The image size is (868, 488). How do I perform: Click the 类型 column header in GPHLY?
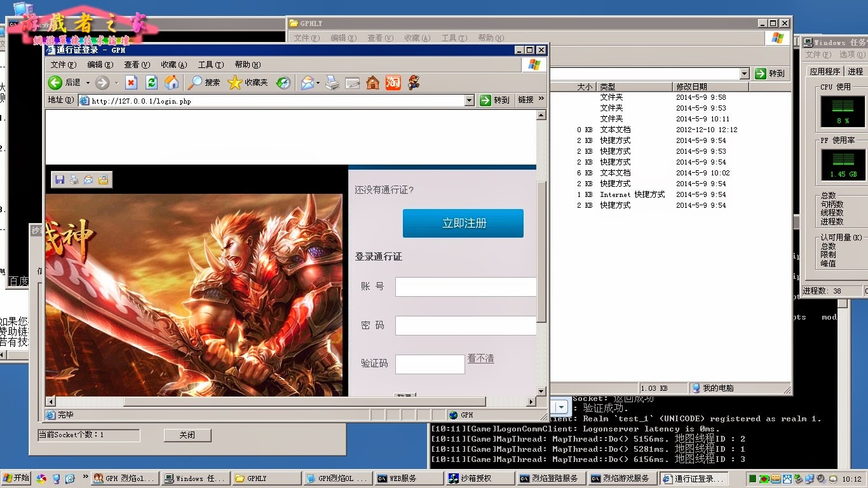(635, 86)
